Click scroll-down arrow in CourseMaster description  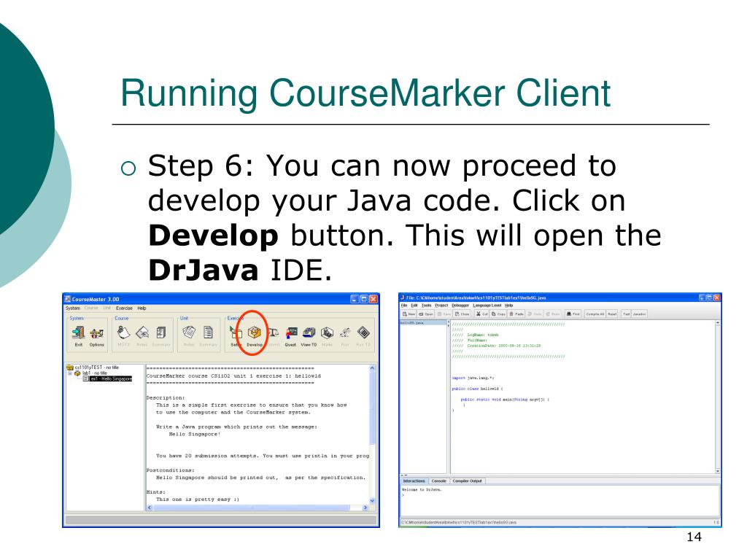372,500
